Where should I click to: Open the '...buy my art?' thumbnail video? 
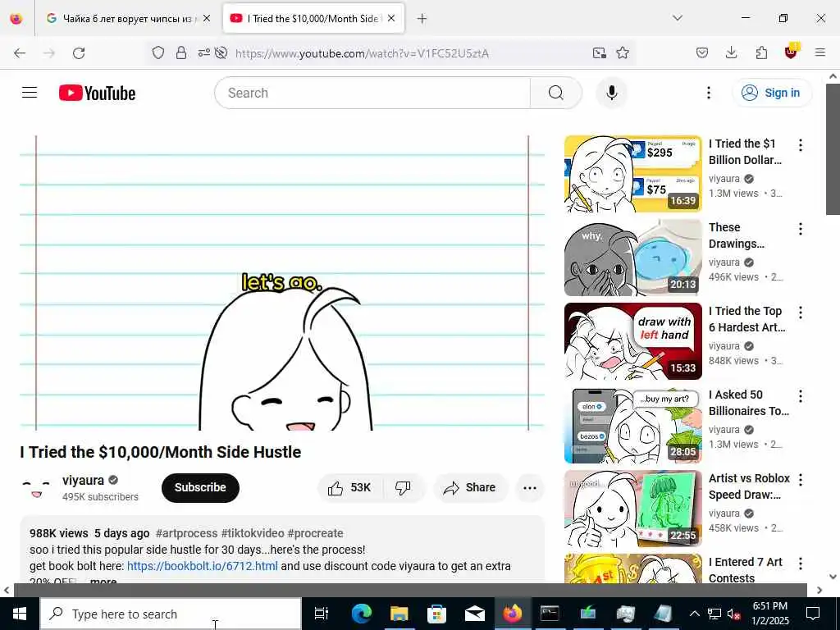pos(632,425)
